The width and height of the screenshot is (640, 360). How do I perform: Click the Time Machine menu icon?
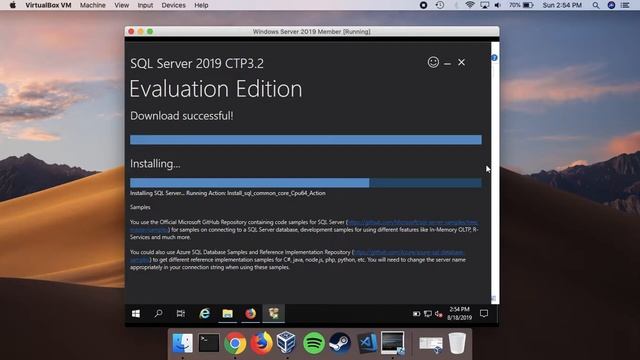440,5
